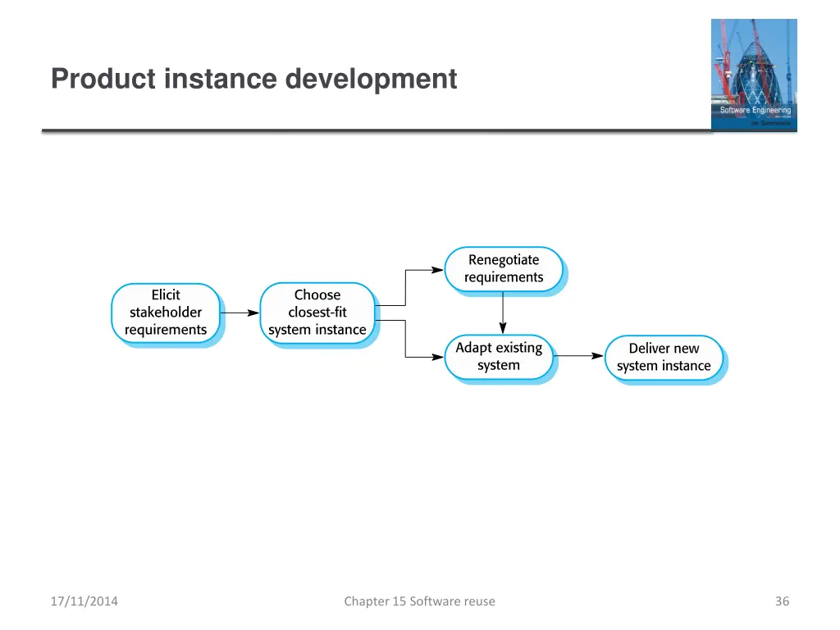Click the 'Deliver new system instance' box
Image resolution: width=840 pixels, height=630 pixels.
[664, 358]
